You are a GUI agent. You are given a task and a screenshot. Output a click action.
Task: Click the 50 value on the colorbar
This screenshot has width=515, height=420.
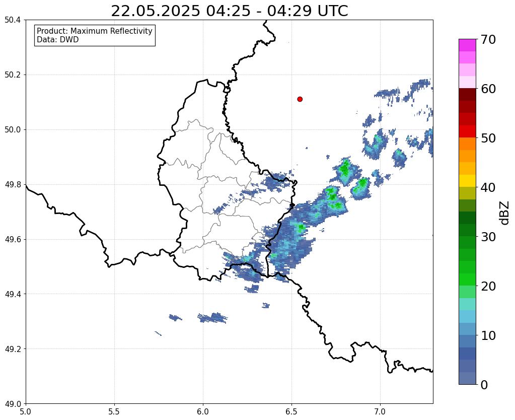click(488, 138)
